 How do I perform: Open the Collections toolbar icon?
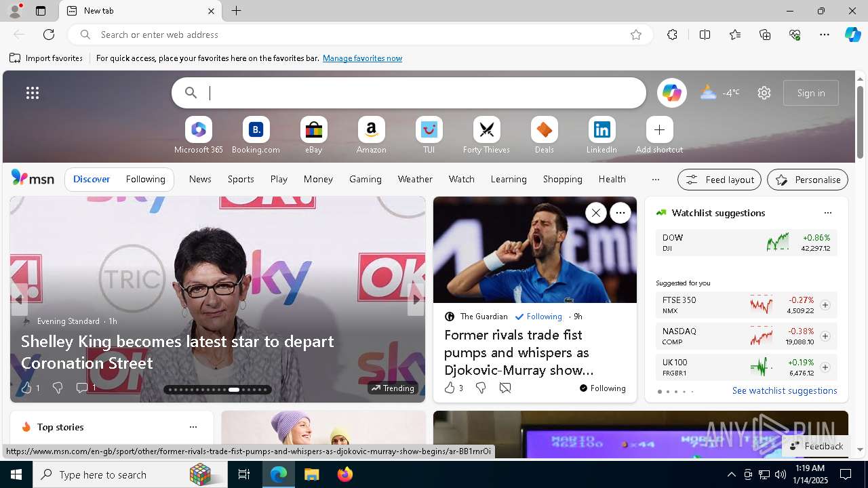(x=765, y=35)
